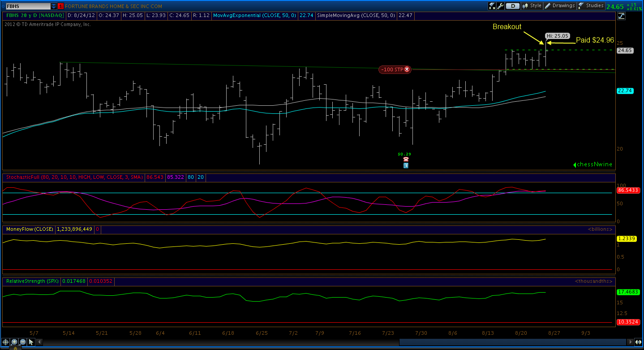
Task: Click the RelativeStrength (SPX) study label
Action: coord(32,281)
